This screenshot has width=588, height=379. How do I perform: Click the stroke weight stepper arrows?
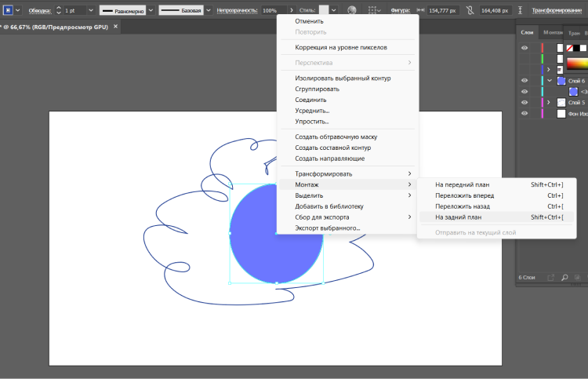(x=59, y=10)
